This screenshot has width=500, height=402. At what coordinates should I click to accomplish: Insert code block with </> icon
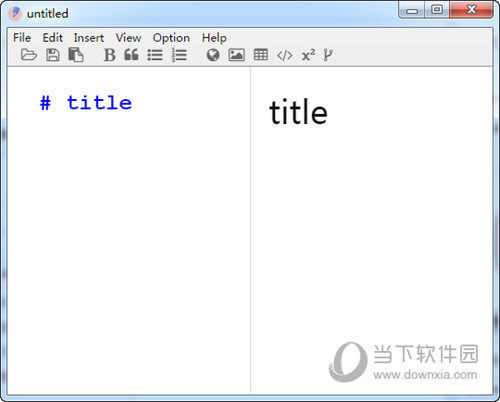[x=285, y=55]
